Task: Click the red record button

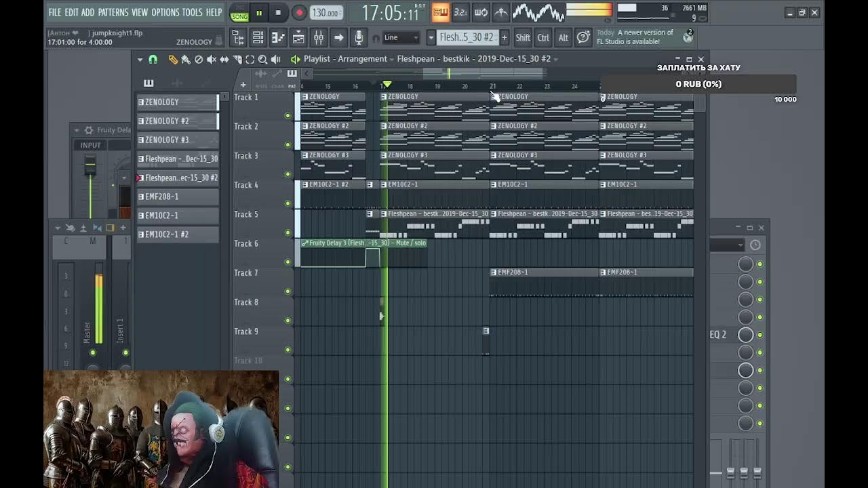Action: tap(299, 12)
